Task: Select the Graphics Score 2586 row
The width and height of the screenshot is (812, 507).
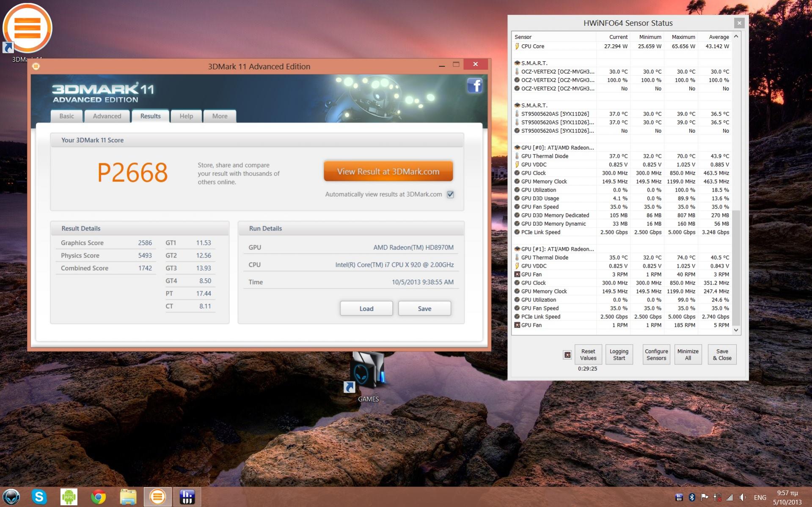Action: point(106,243)
